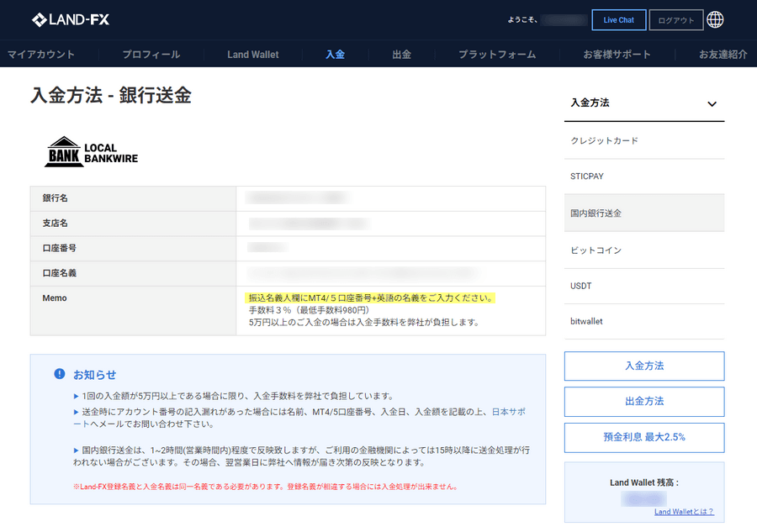Open お客様サポート menu item
This screenshot has width=757, height=532.
tap(617, 55)
